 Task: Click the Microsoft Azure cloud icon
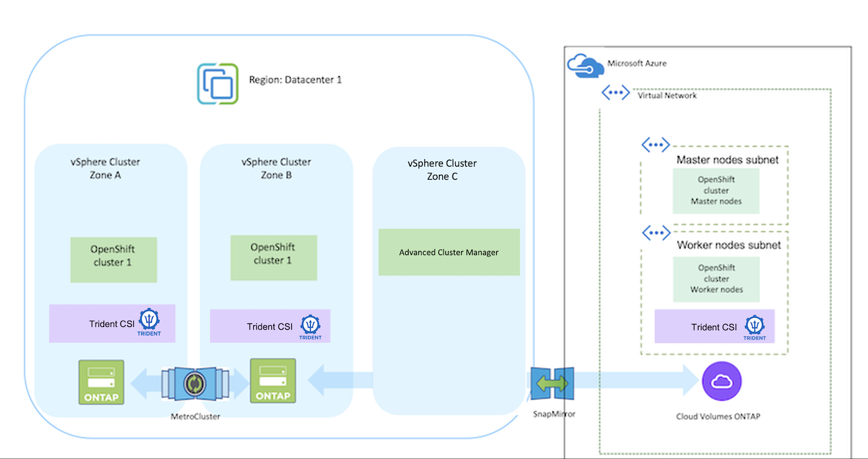click(x=584, y=66)
